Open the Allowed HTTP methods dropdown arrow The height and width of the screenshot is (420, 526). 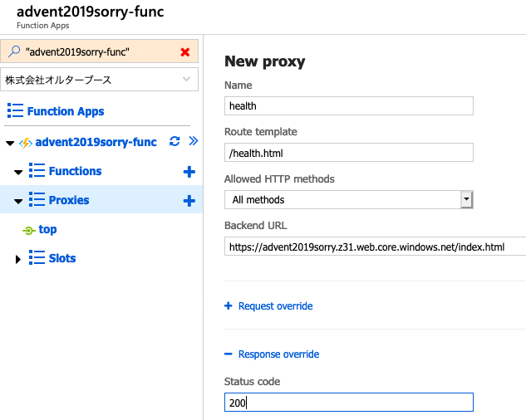(x=467, y=199)
